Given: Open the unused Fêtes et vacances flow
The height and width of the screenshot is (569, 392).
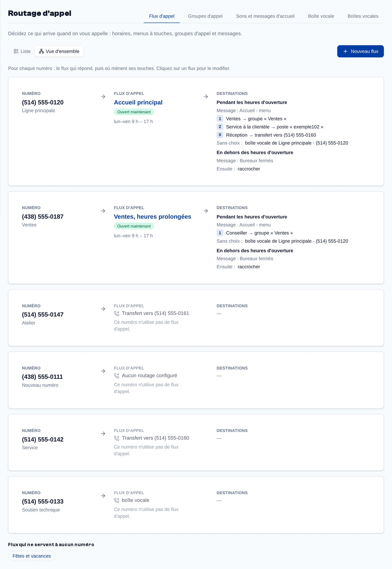Looking at the screenshot, I should point(32,556).
